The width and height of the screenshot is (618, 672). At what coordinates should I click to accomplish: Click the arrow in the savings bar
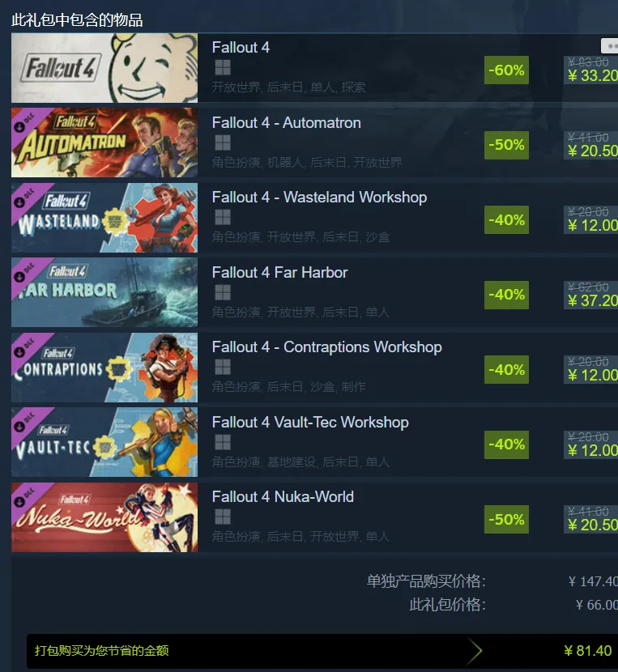(475, 651)
